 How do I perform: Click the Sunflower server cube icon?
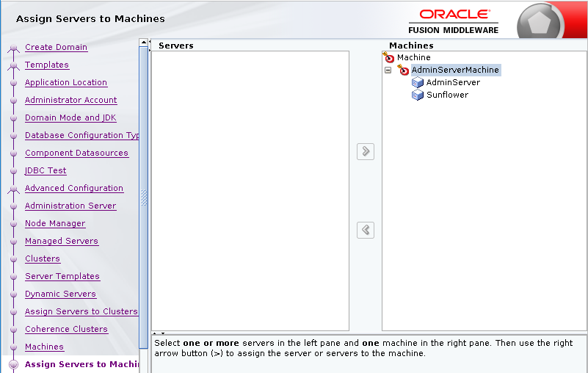click(418, 95)
